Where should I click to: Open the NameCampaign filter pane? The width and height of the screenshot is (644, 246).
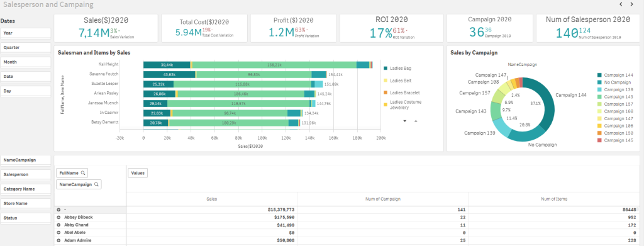coord(25,160)
